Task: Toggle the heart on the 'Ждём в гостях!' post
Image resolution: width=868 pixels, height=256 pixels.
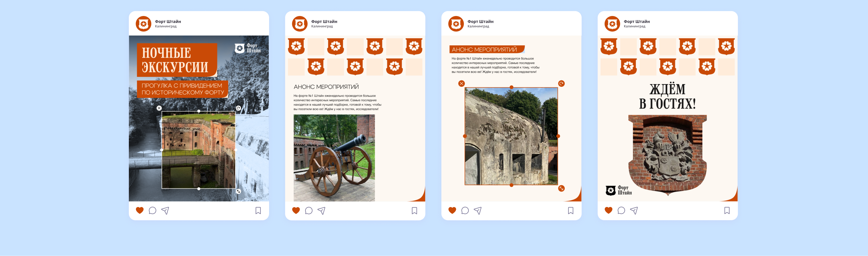Action: tap(608, 210)
